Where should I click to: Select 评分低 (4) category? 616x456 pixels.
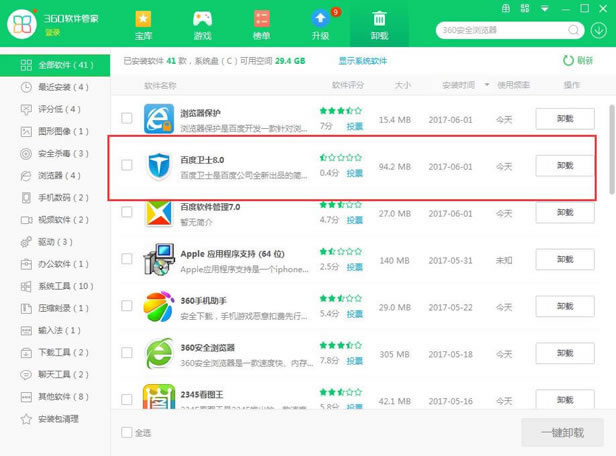55,109
